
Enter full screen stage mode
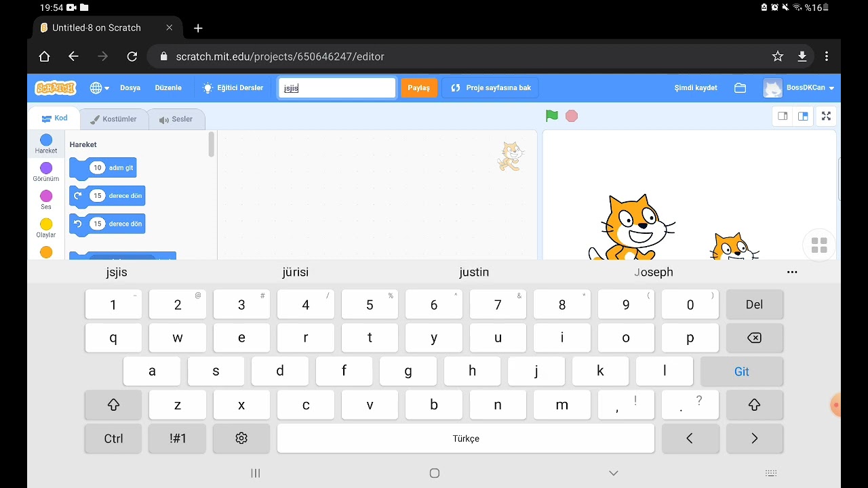[x=826, y=116]
